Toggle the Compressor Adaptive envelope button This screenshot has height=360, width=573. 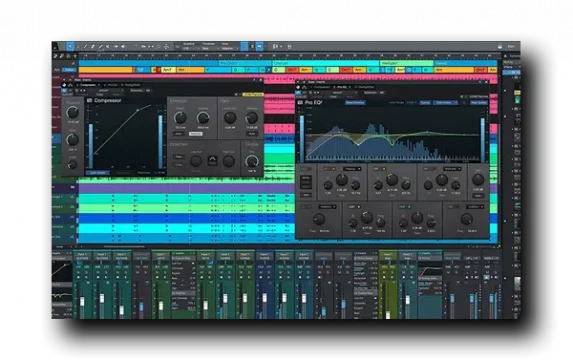point(196,134)
